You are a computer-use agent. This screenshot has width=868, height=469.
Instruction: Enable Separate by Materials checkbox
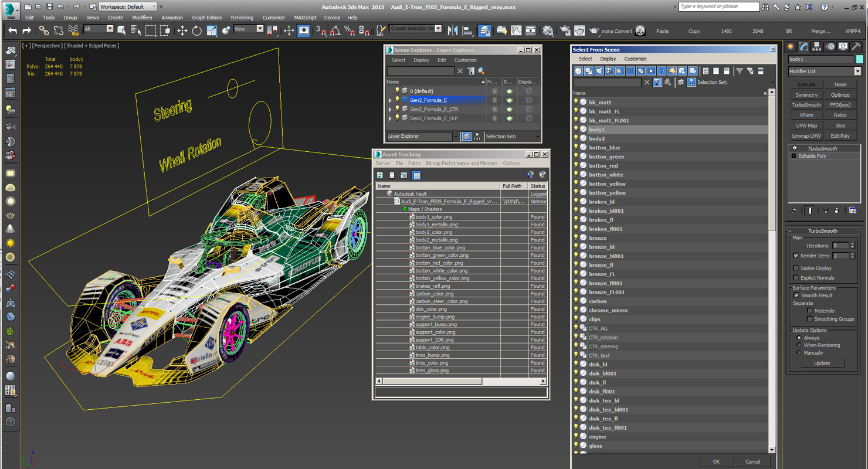tap(810, 311)
